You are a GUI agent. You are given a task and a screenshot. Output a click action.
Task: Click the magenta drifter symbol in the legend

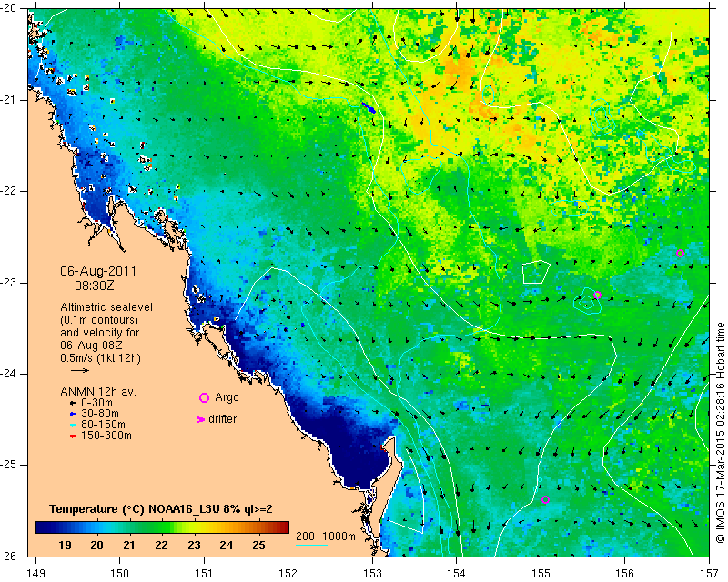tap(200, 419)
